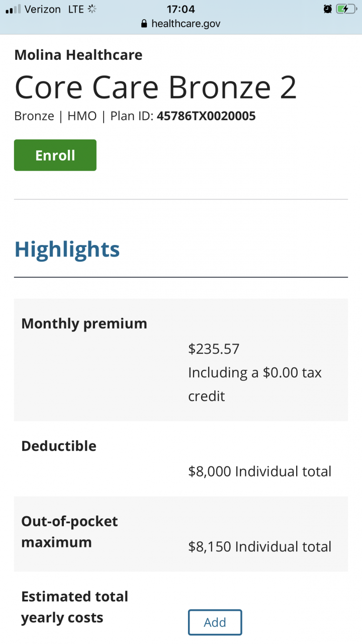Click the $8,150 Individual total value
Image resolution: width=362 pixels, height=644 pixels.
(259, 547)
